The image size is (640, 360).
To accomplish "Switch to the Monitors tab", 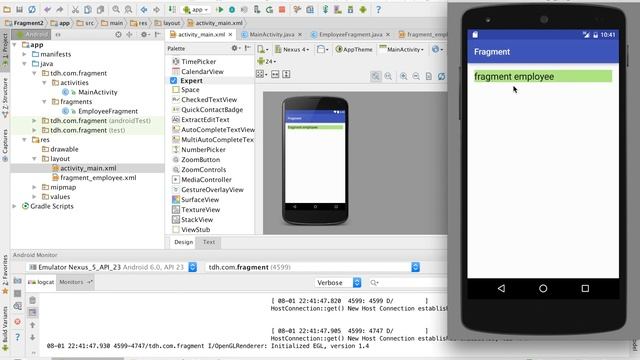I will click(x=76, y=282).
